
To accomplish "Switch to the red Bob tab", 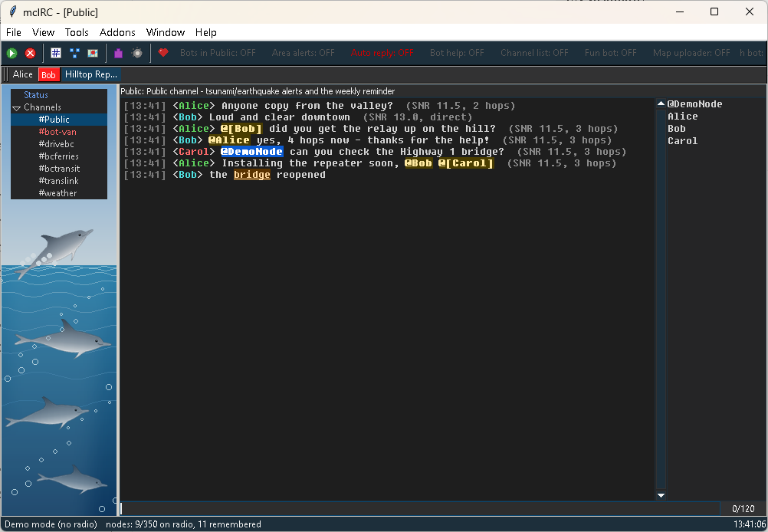I will click(x=48, y=74).
